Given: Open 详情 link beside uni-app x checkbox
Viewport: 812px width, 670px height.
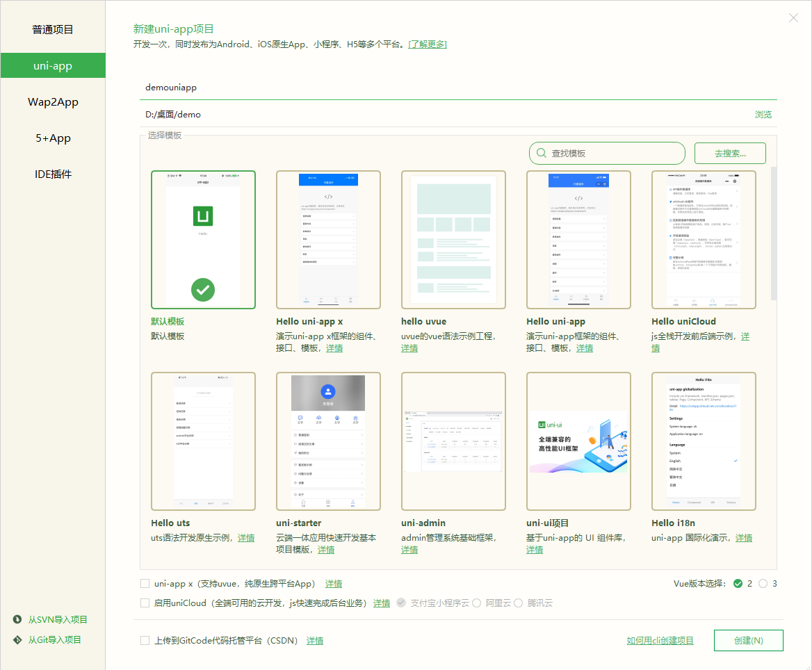Looking at the screenshot, I should click(x=334, y=584).
